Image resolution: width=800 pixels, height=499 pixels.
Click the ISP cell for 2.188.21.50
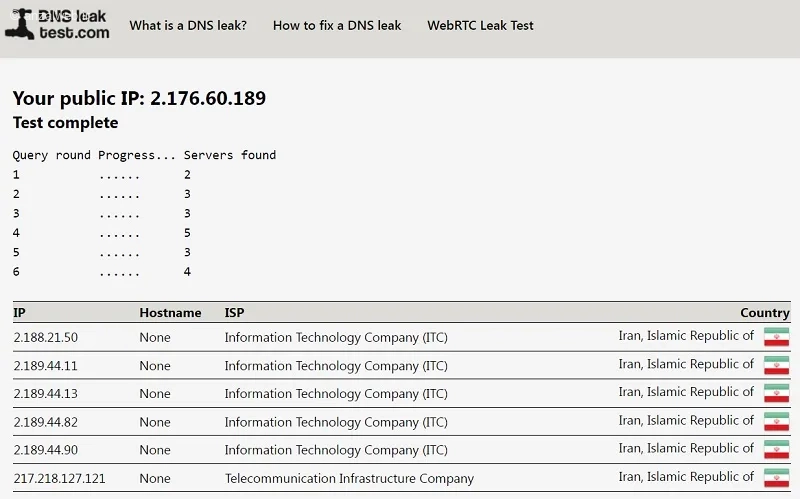point(336,337)
